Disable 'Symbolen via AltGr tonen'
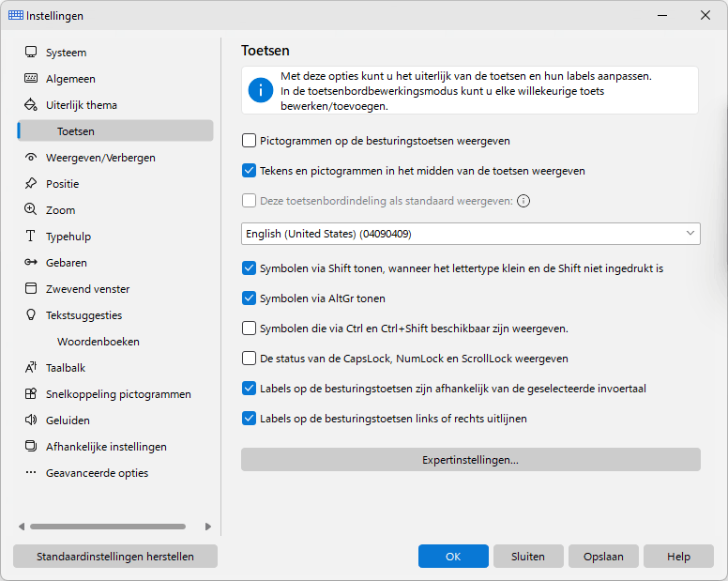Viewport: 728px width, 581px height. tap(249, 298)
